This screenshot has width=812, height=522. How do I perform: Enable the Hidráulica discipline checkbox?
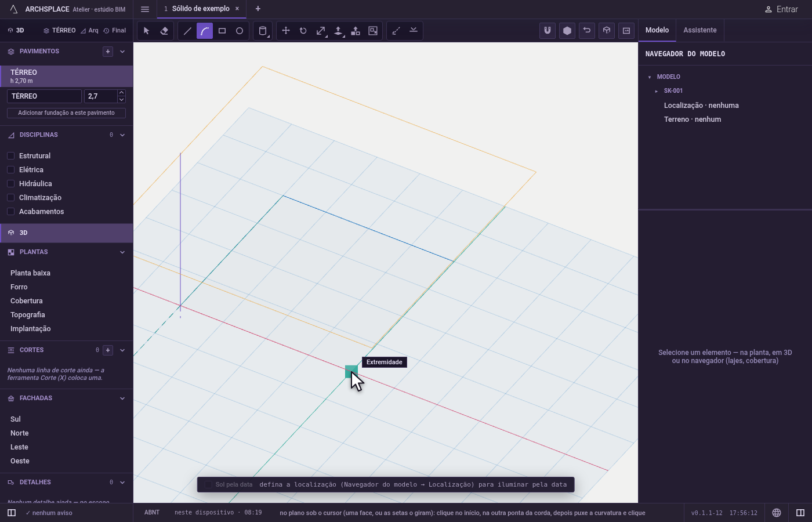pos(10,184)
